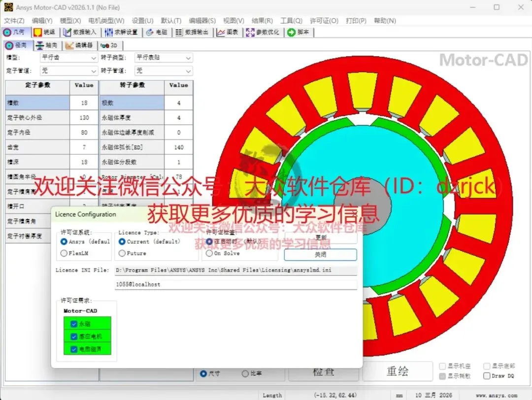Select the 比率 radio option
532x400 pixels.
[x=245, y=373]
